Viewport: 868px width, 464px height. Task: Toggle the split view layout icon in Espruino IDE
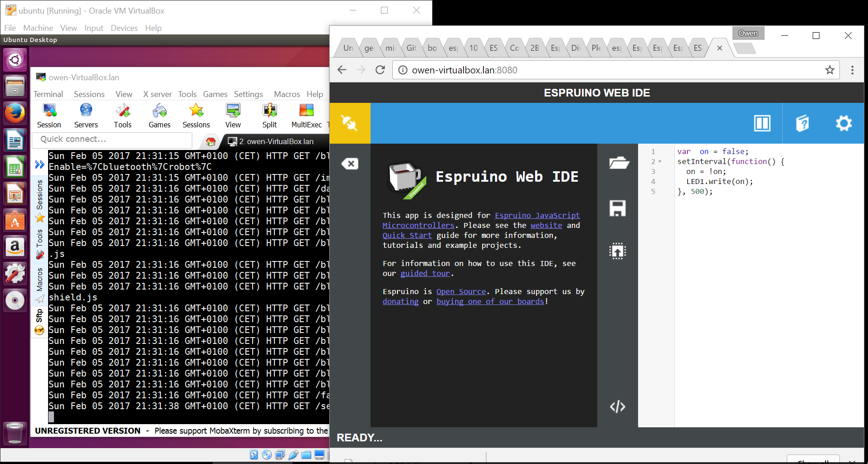762,123
